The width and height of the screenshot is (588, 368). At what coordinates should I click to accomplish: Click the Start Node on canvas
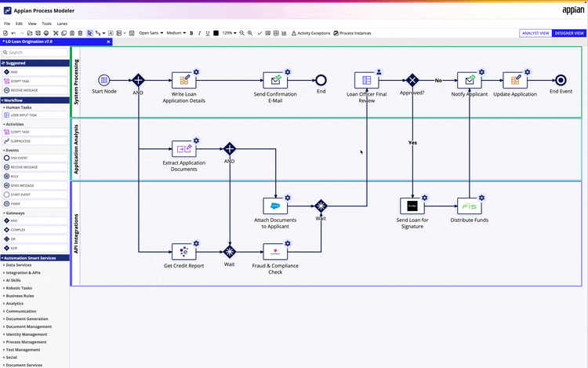[x=103, y=80]
